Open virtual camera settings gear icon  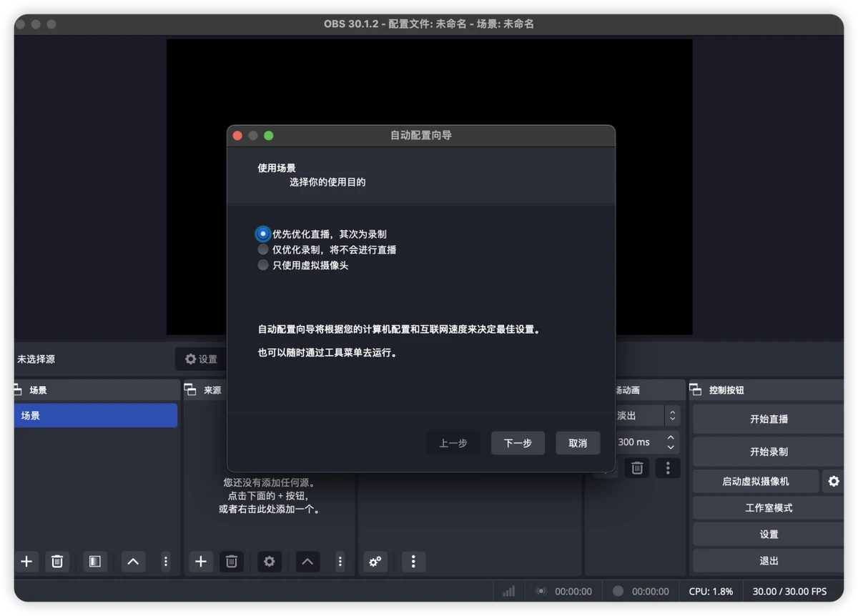[834, 482]
